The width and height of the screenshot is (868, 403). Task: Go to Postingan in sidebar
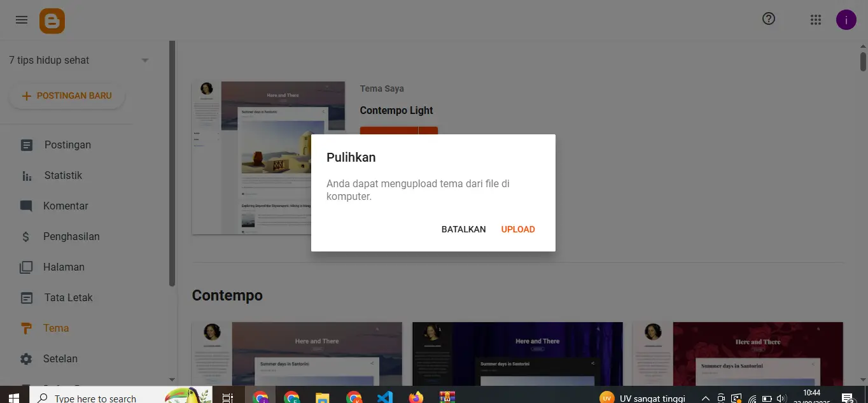67,145
